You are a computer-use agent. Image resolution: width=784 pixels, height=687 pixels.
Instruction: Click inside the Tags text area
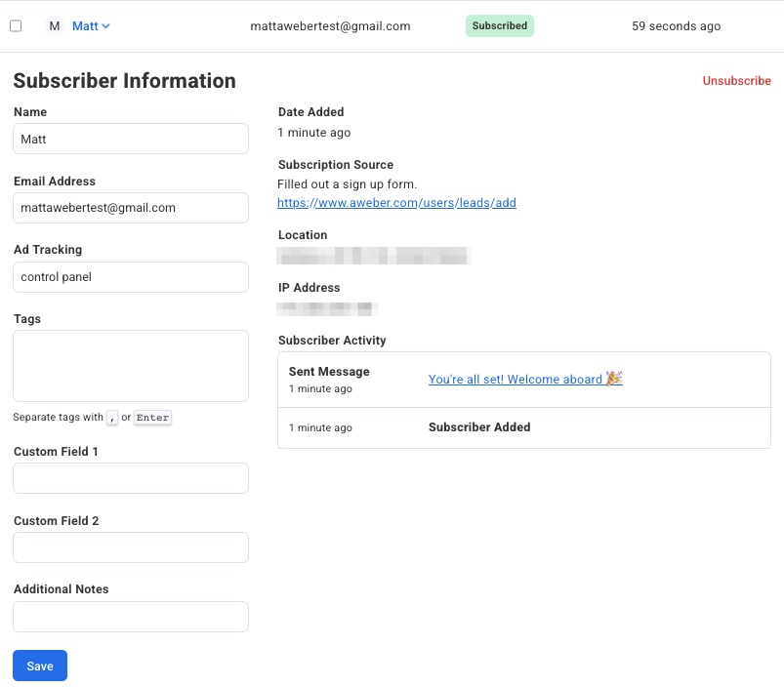pyautogui.click(x=131, y=366)
